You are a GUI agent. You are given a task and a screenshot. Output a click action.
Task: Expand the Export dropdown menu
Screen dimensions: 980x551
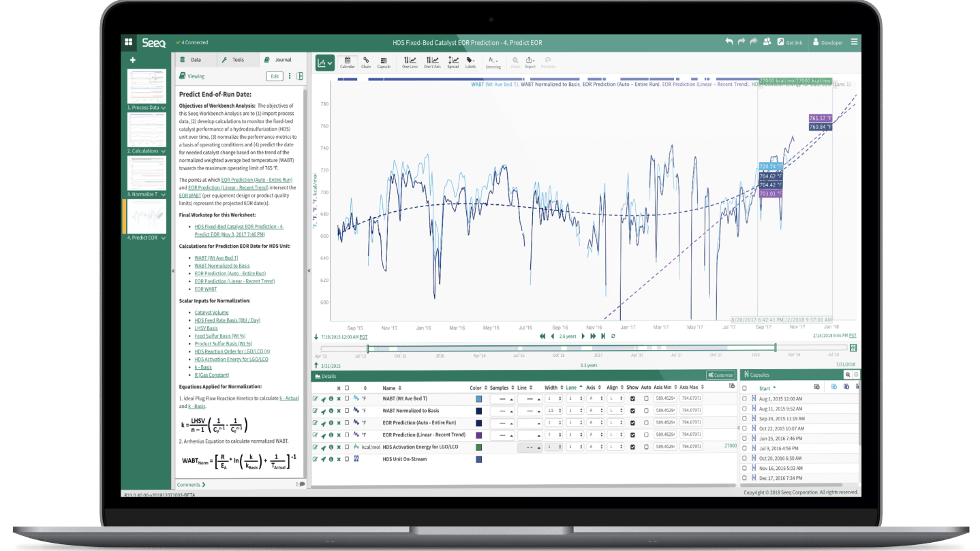pos(530,62)
